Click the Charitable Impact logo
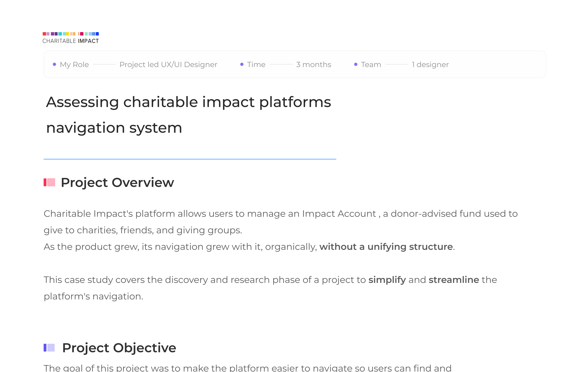This screenshot has height=372, width=588. 71,38
